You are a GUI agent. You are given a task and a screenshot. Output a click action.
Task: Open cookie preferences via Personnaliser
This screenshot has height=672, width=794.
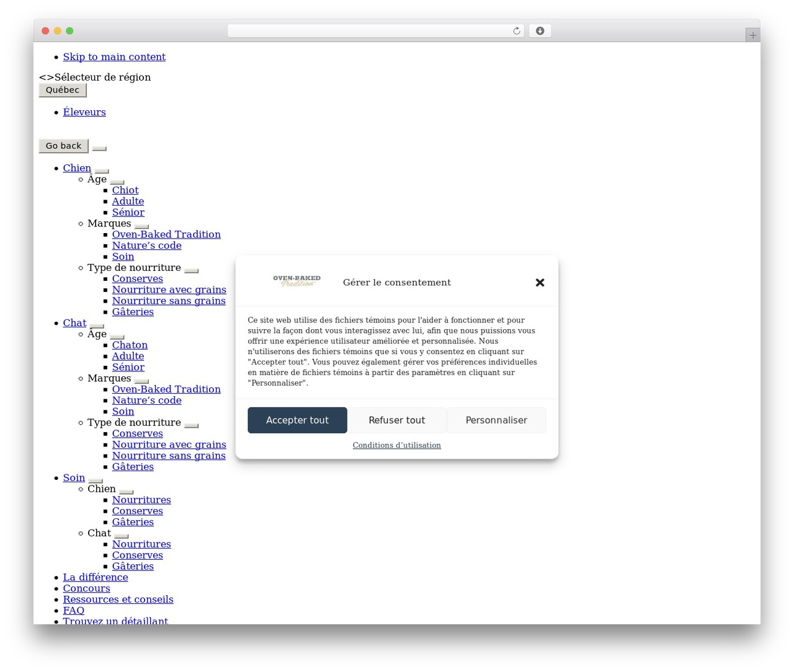tap(496, 420)
